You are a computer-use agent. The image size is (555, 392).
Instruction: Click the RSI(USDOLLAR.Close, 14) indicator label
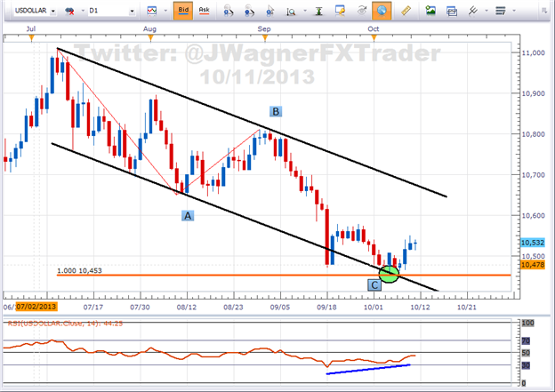(x=65, y=324)
